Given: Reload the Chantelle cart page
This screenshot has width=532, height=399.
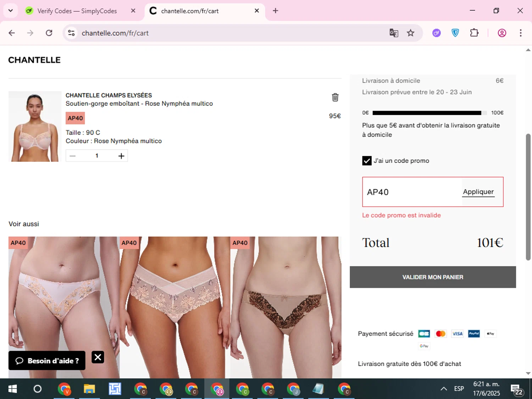Looking at the screenshot, I should [49, 33].
